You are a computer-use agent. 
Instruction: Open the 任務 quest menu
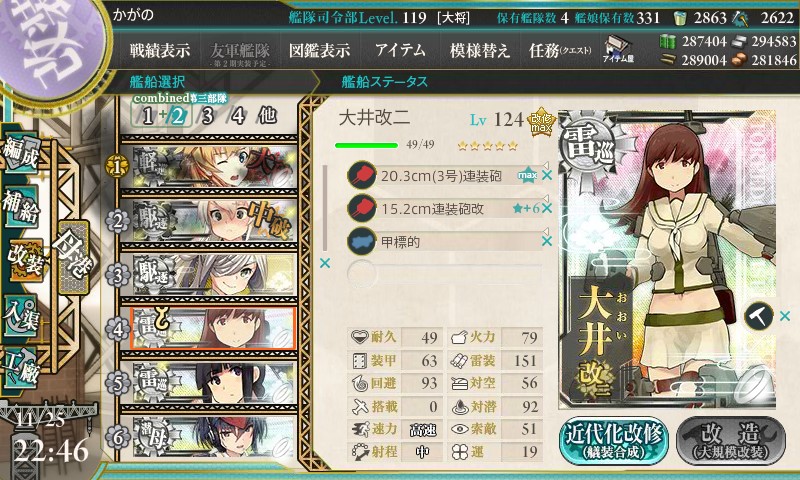click(x=560, y=50)
